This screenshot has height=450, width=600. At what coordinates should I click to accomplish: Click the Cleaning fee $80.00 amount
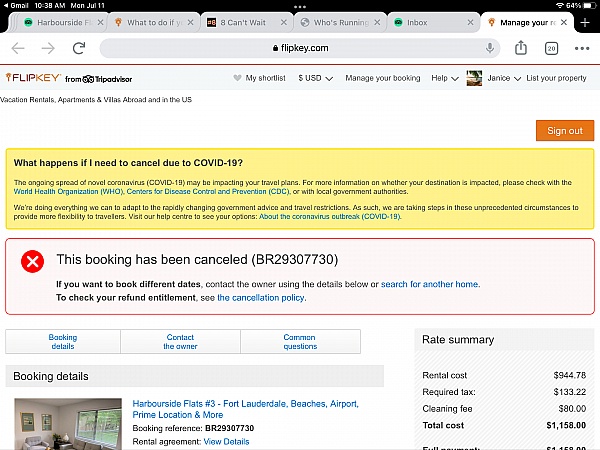click(x=572, y=409)
